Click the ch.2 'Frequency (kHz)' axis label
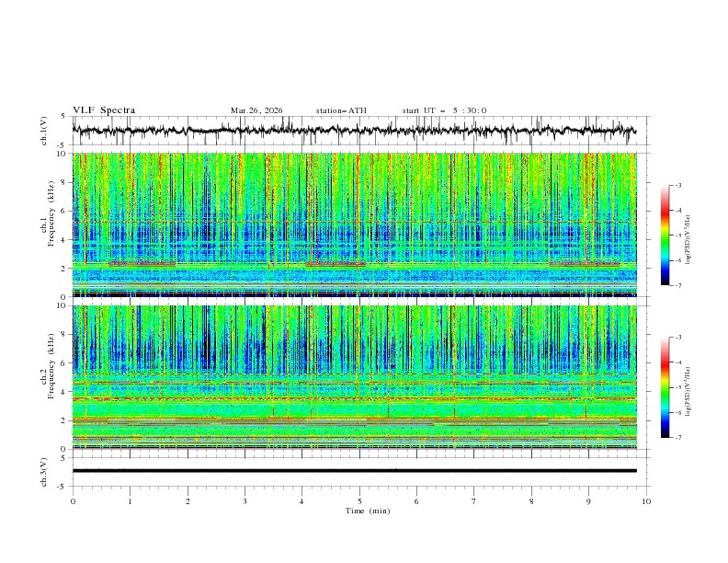The image size is (728, 563). click(x=52, y=366)
